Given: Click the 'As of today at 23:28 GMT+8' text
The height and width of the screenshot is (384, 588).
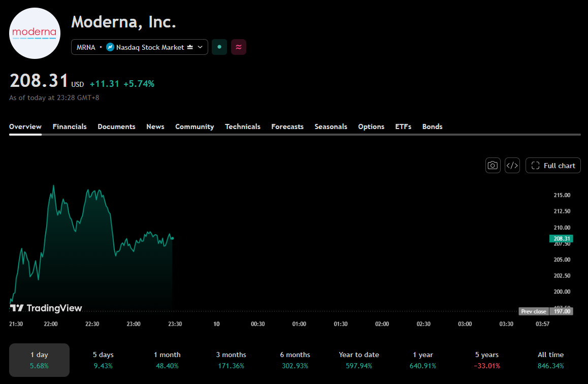Looking at the screenshot, I should click(x=54, y=98).
